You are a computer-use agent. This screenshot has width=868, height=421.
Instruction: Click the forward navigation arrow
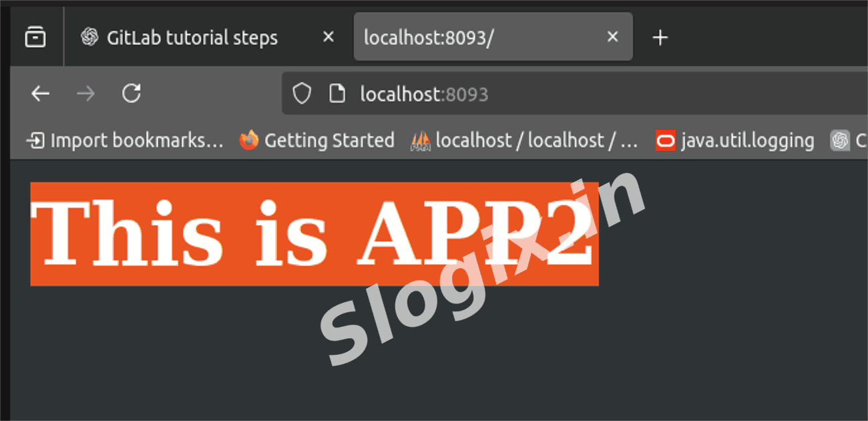tap(85, 94)
